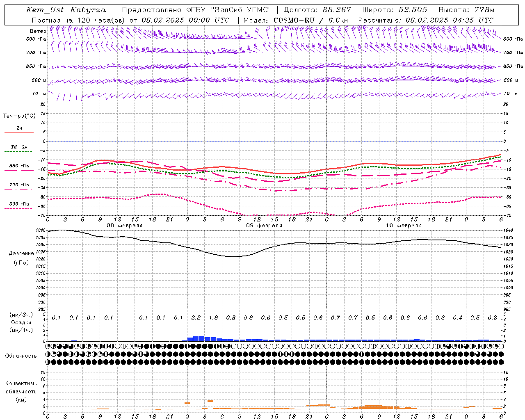
Task: Click the 10 февраля date label
Action: 404,226
